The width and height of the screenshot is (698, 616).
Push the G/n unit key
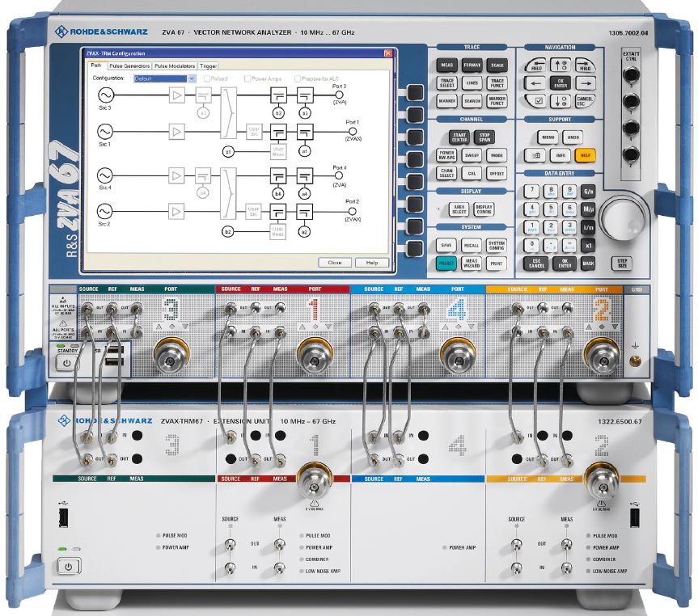[x=588, y=192]
